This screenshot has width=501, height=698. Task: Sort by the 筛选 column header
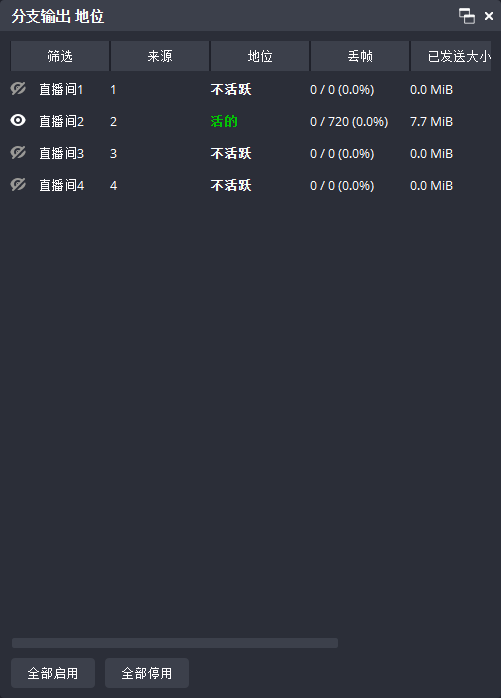pos(60,56)
